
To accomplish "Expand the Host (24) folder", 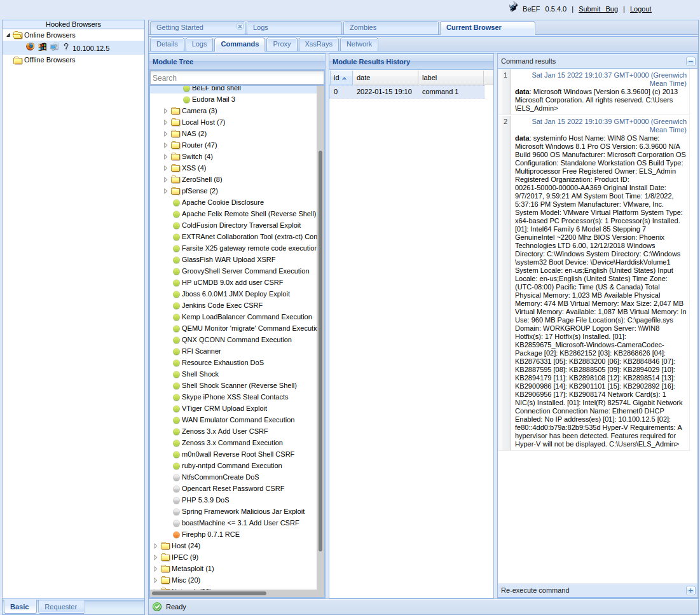I will [x=155, y=546].
